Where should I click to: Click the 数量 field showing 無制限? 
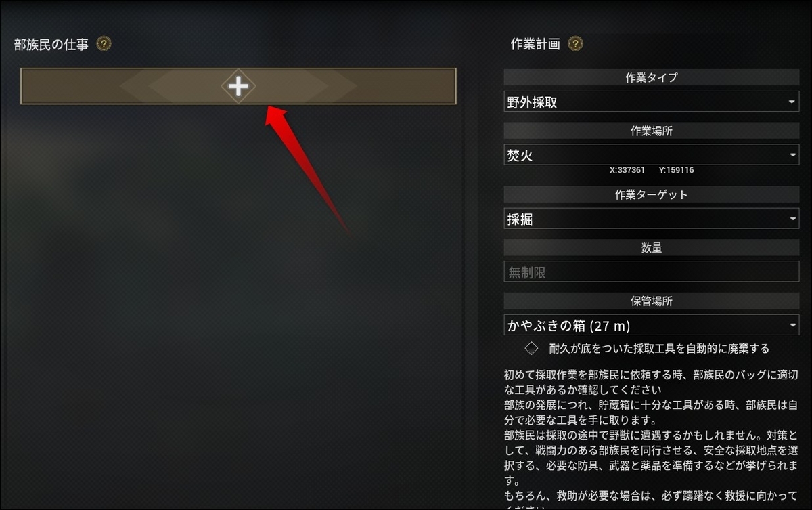[x=652, y=272]
